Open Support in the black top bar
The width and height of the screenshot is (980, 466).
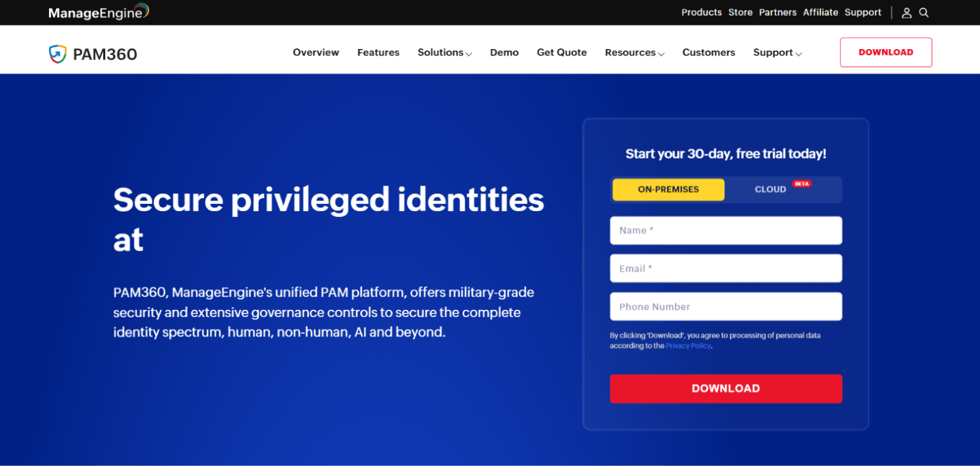point(863,12)
